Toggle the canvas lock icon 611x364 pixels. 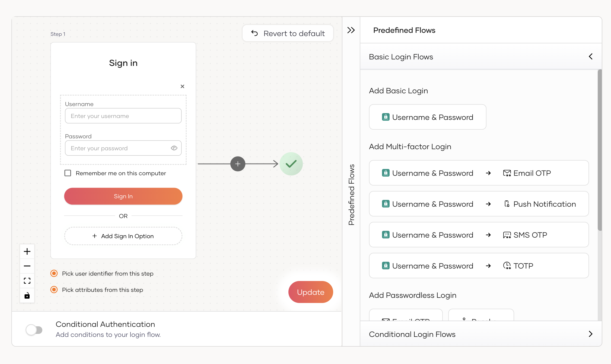tap(27, 295)
